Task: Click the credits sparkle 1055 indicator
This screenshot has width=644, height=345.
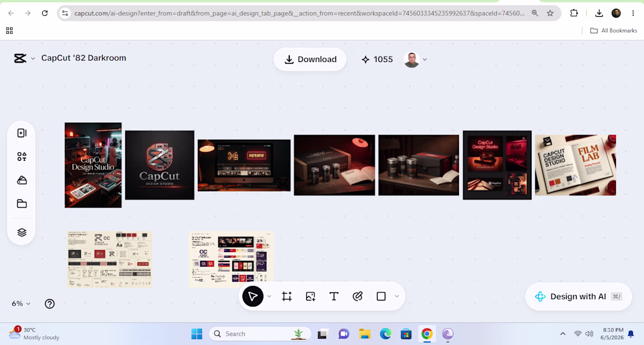Action: point(377,60)
